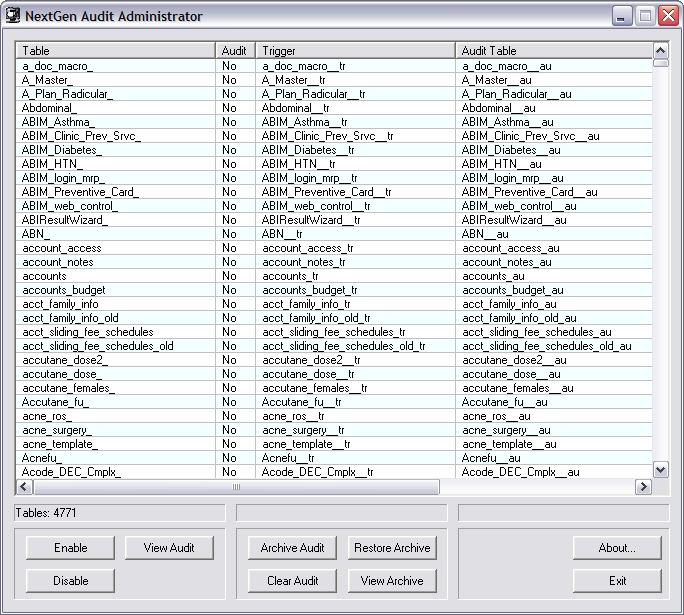Select the accutane_females_ row
The image size is (684, 615).
click(x=334, y=388)
